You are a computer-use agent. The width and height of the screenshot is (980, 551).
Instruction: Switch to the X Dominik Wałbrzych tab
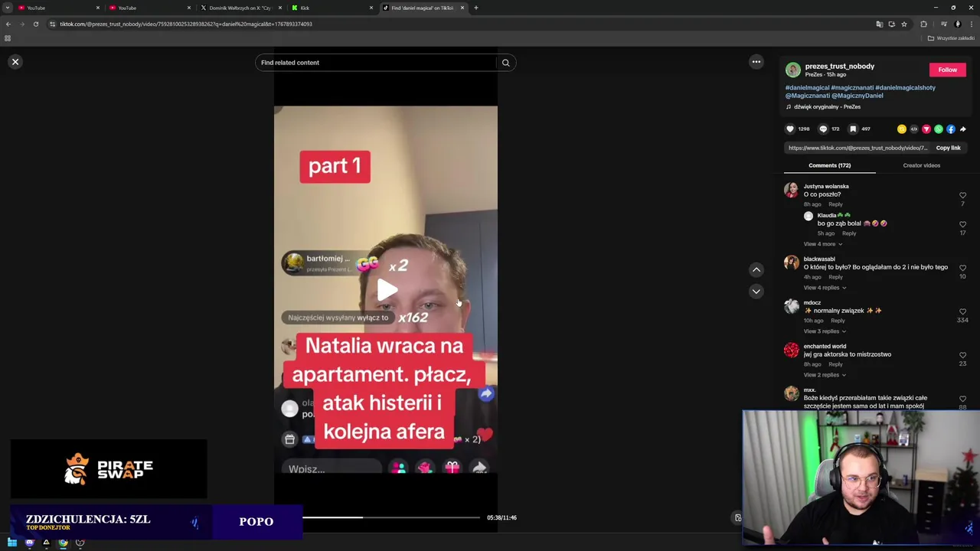pos(240,8)
